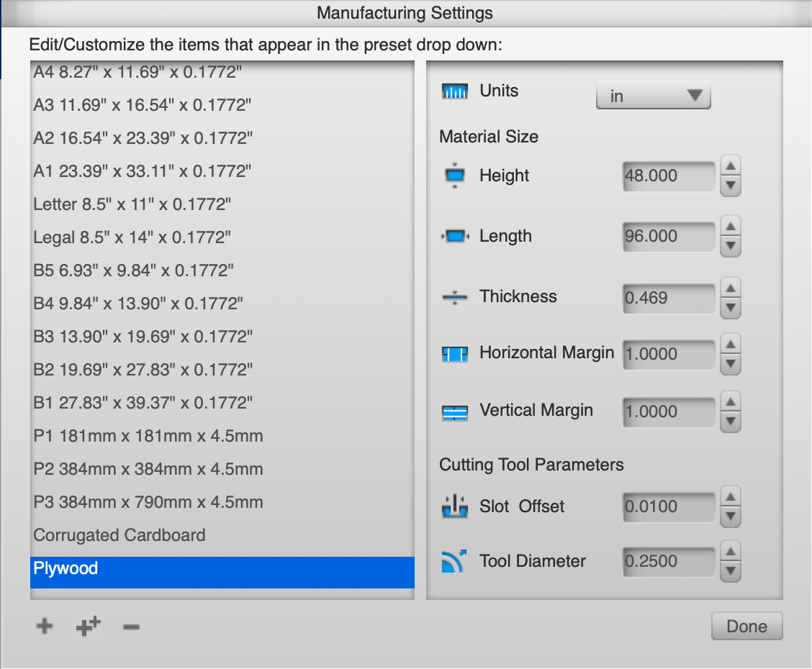The height and width of the screenshot is (669, 812).
Task: Click the Tool Diameter icon
Action: pos(454,561)
